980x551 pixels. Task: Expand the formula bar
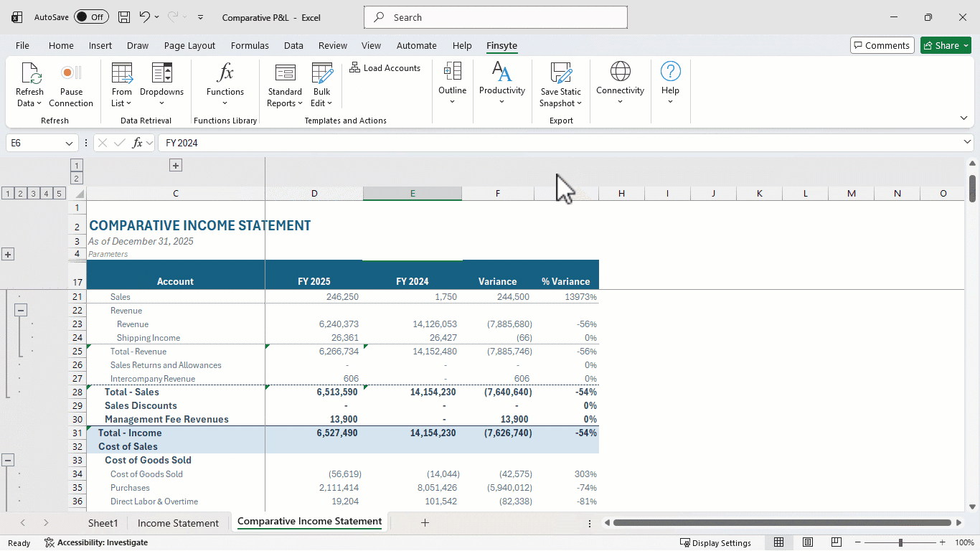[x=967, y=142]
